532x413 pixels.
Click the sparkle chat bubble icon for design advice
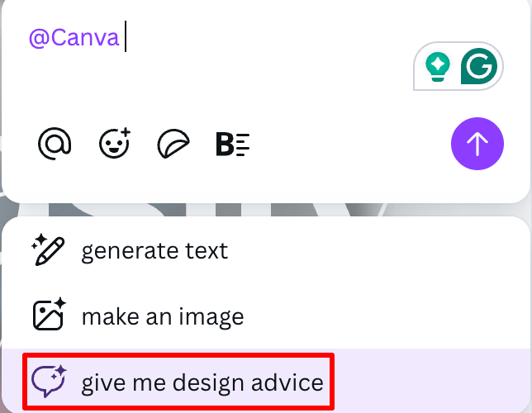pos(48,382)
